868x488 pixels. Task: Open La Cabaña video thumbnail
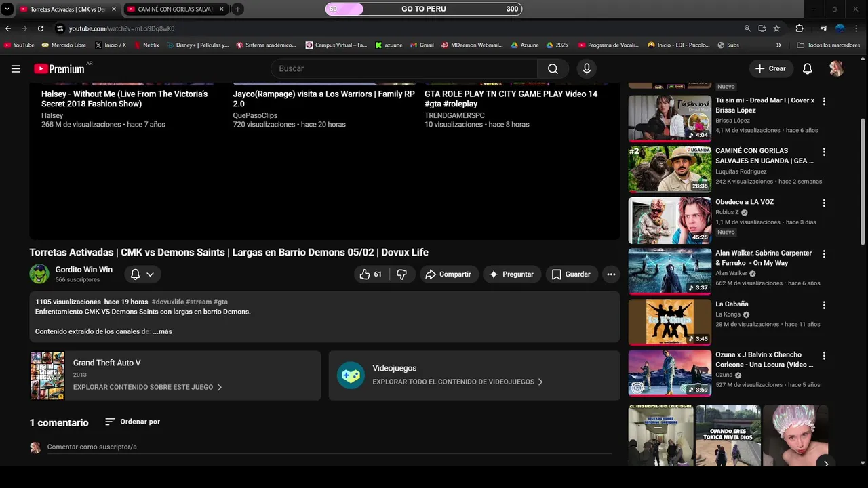pyautogui.click(x=669, y=323)
